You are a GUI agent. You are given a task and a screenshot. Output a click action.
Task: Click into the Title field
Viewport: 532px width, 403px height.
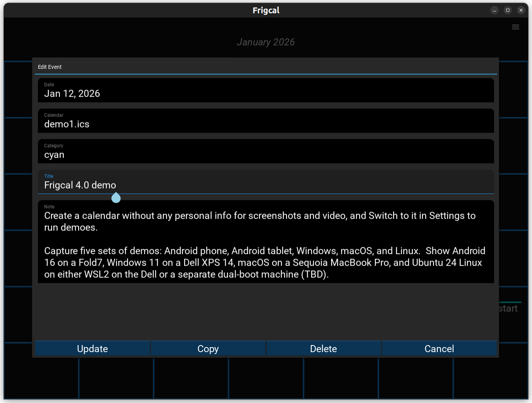coord(266,185)
